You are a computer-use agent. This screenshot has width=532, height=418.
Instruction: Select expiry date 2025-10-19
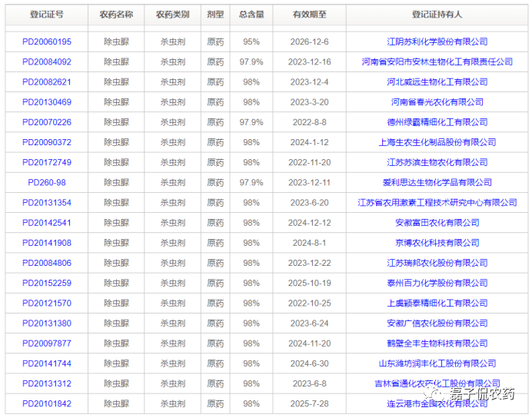tap(309, 283)
